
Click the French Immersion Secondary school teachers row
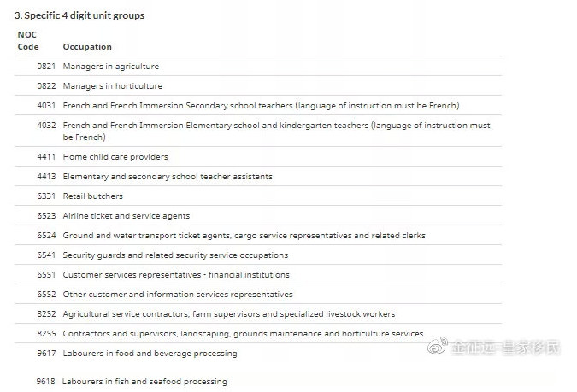258,106
